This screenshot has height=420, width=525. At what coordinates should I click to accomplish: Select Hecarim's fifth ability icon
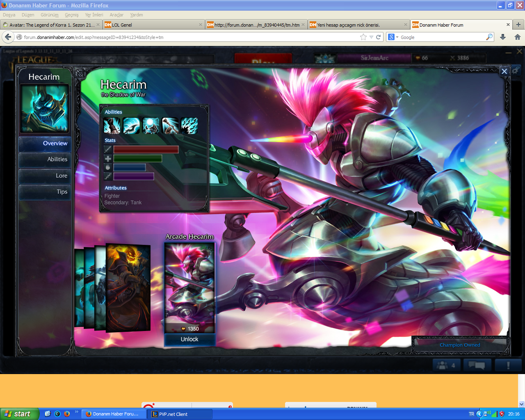pos(189,126)
